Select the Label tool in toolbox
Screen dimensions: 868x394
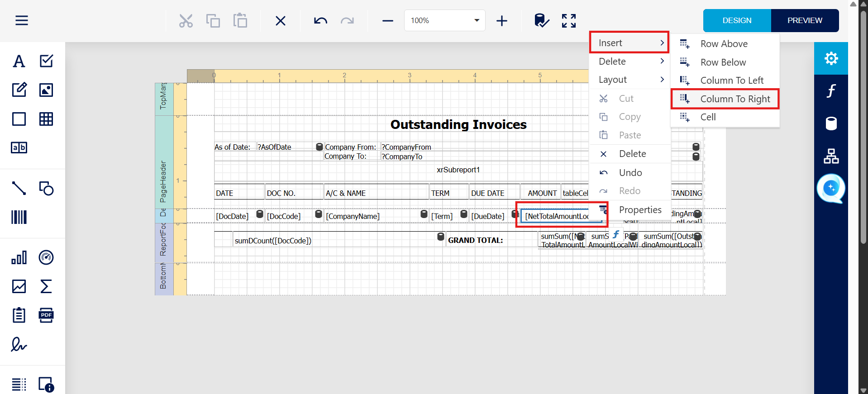pyautogui.click(x=19, y=61)
